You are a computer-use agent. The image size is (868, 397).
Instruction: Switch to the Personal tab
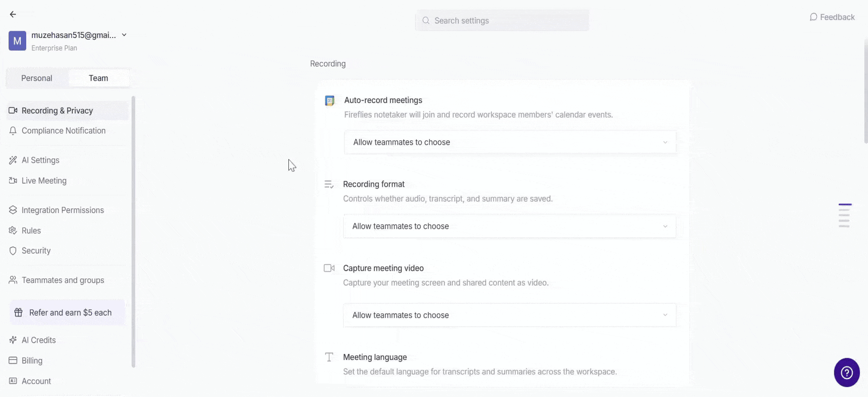[37, 78]
